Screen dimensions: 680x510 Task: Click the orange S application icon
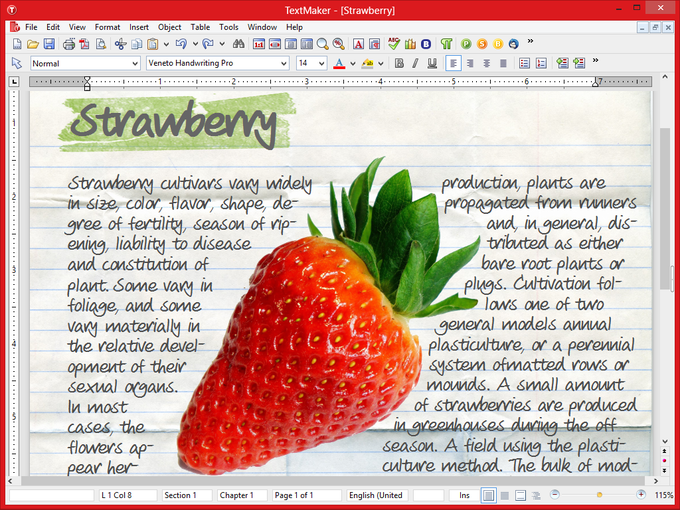(482, 44)
